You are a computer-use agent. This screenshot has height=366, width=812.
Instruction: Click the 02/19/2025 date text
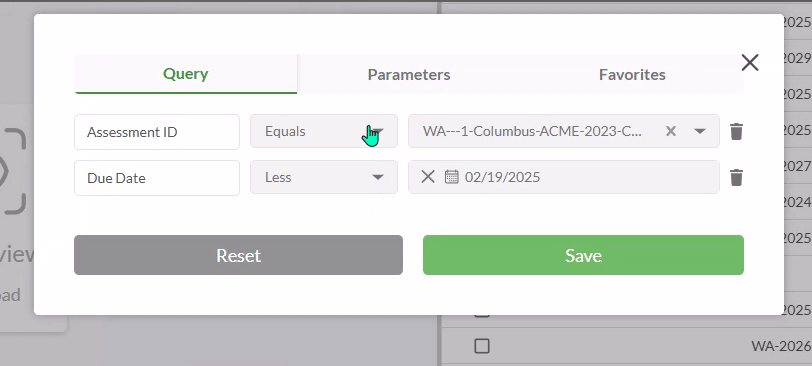pos(502,177)
